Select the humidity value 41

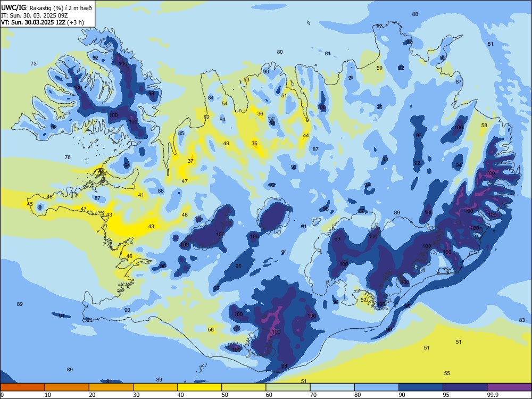coord(141,195)
